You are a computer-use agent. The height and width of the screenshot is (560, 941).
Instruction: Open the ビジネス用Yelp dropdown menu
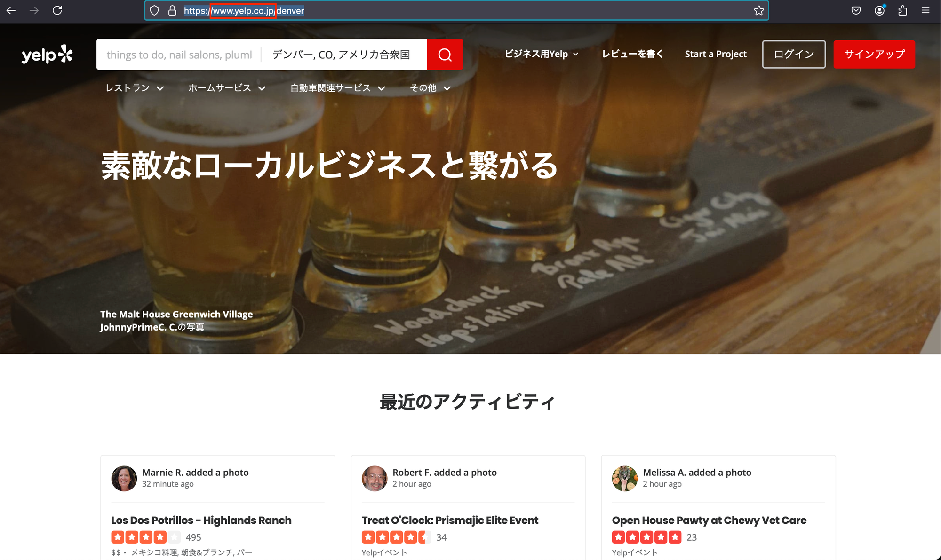tap(541, 54)
